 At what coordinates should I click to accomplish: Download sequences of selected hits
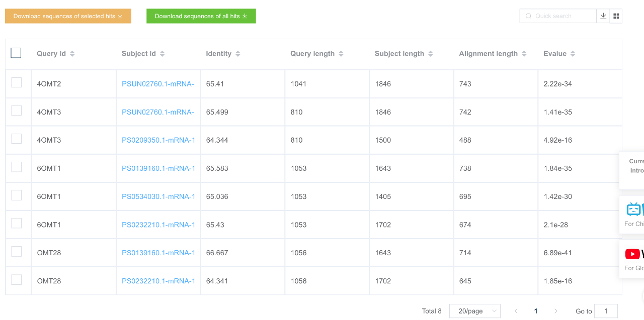[x=68, y=16]
